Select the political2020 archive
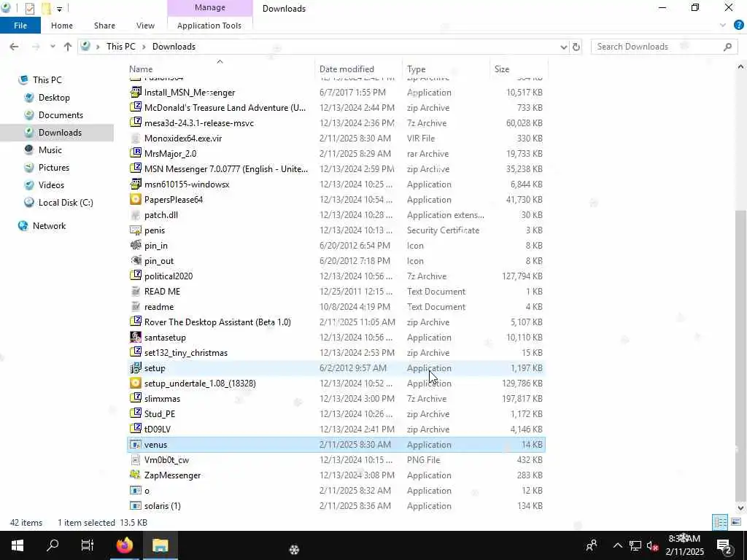This screenshot has height=560, width=747. (x=336, y=276)
